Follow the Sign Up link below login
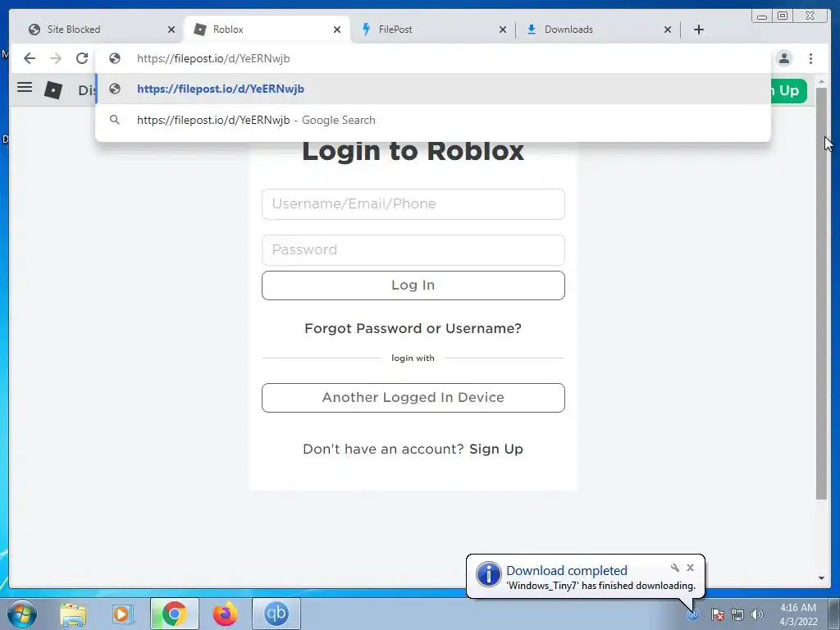 496,449
